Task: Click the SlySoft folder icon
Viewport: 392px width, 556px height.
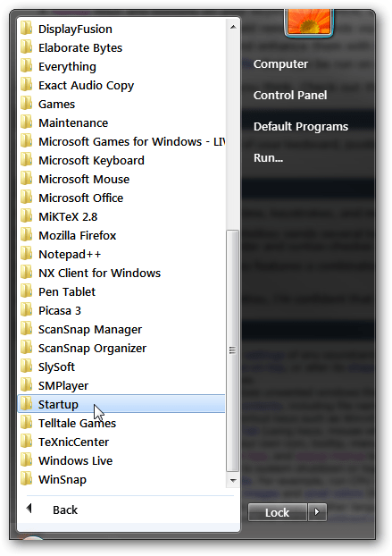Action: [27, 366]
